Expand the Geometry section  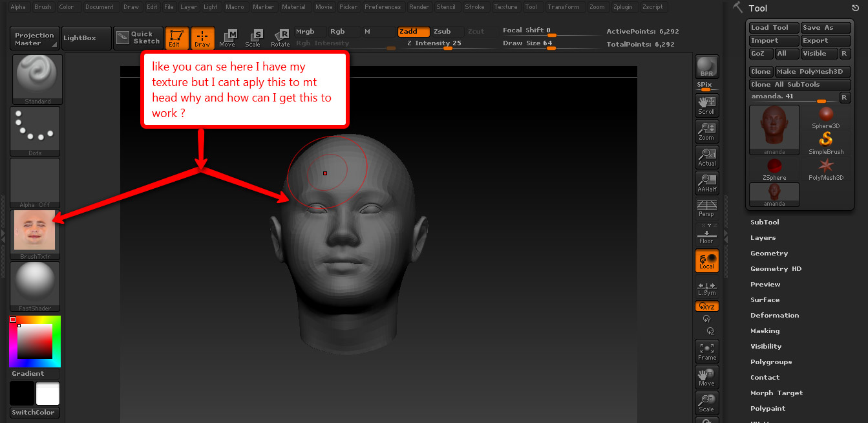click(x=769, y=254)
